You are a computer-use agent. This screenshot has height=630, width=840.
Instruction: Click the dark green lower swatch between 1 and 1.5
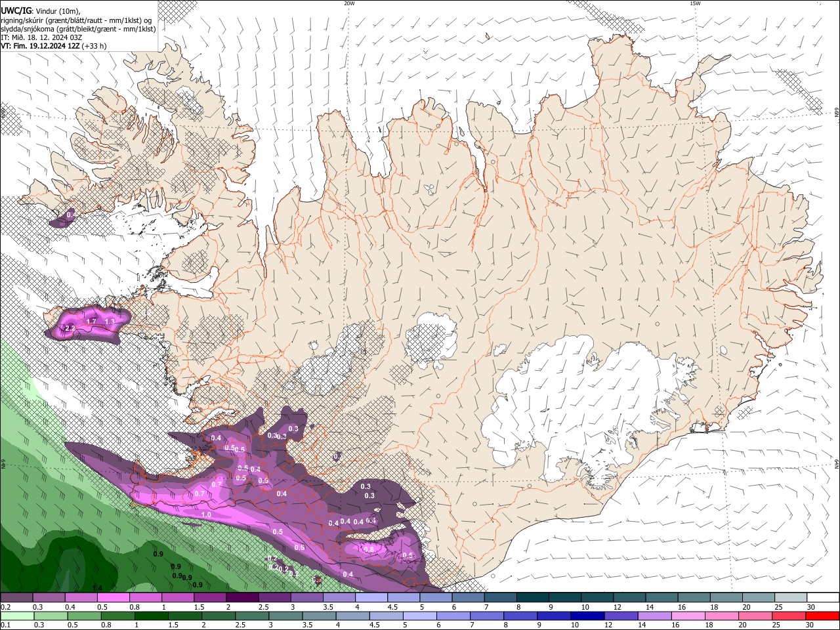[151, 616]
